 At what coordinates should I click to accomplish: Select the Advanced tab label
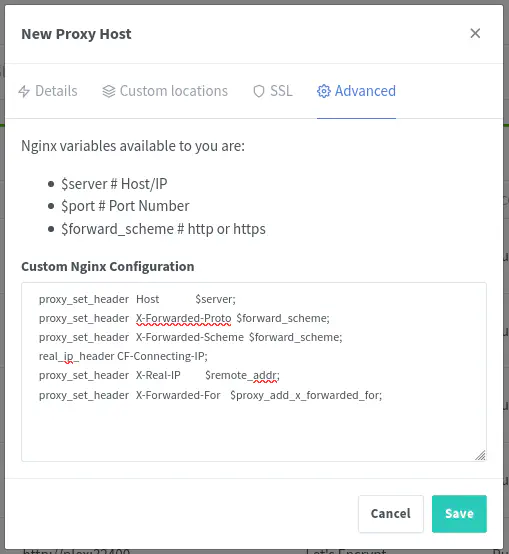(x=365, y=91)
